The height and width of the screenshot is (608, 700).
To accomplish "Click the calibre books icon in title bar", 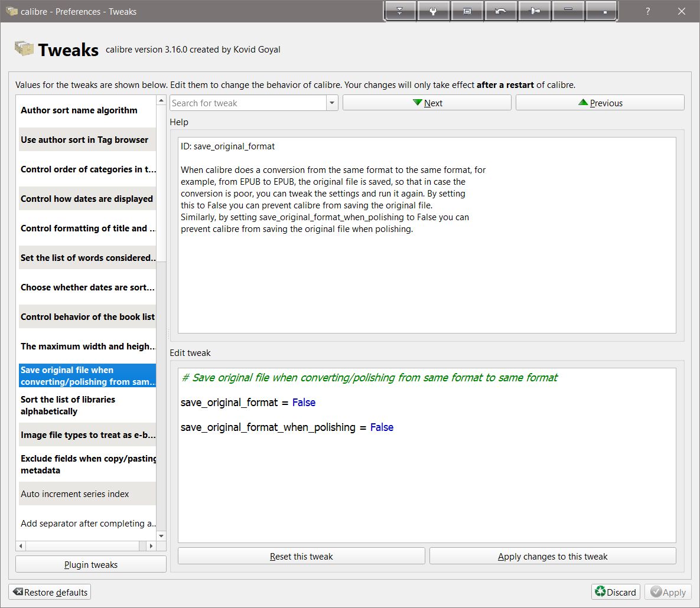I will click(x=12, y=11).
